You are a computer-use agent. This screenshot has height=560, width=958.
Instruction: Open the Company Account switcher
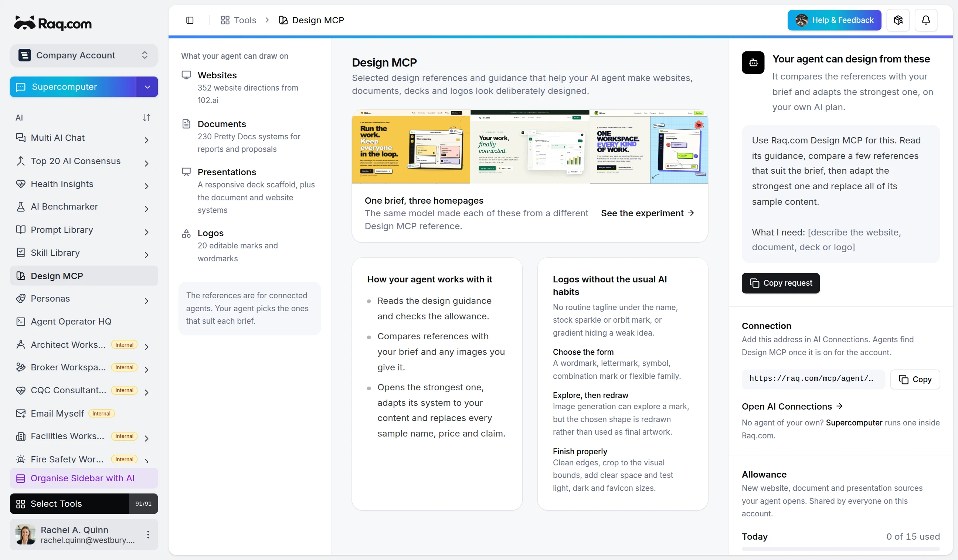(84, 55)
